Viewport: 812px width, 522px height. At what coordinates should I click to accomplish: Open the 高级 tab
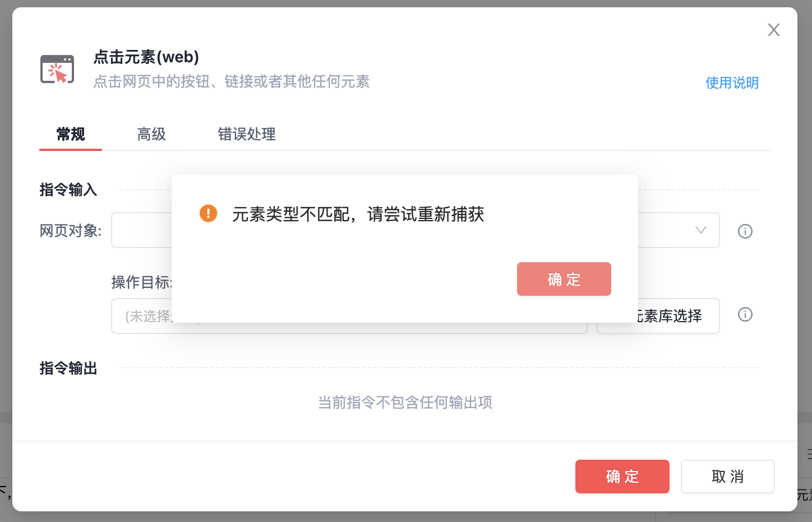tap(151, 134)
